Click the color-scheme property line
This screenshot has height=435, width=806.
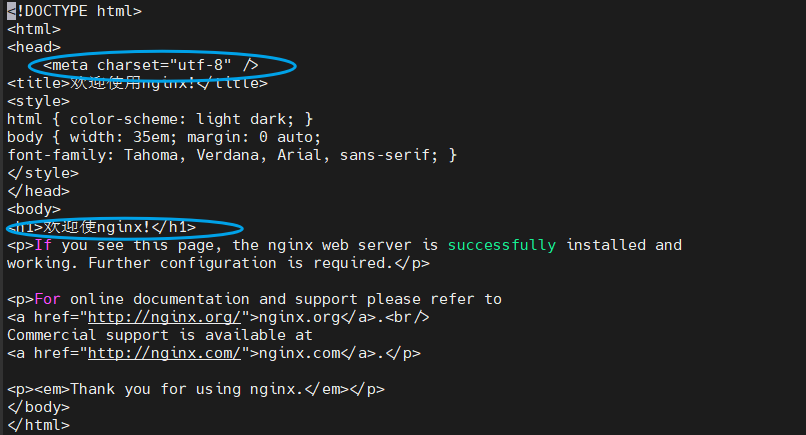(160, 119)
